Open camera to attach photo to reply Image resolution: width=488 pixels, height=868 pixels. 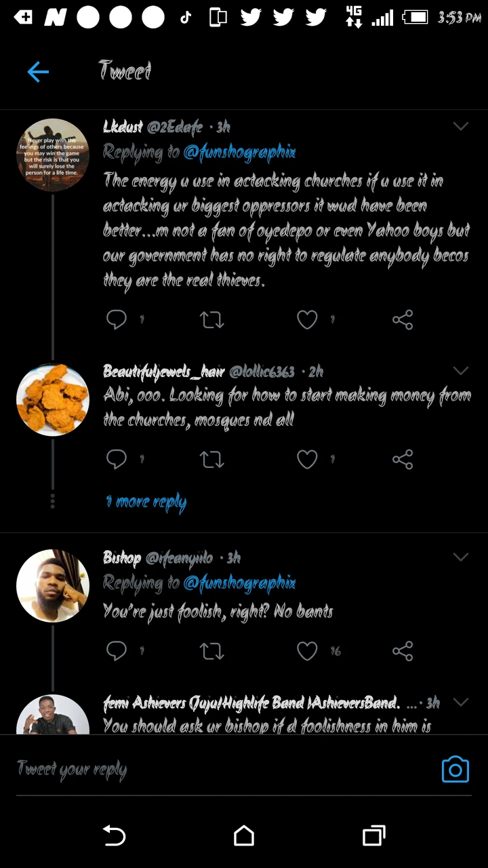(455, 770)
